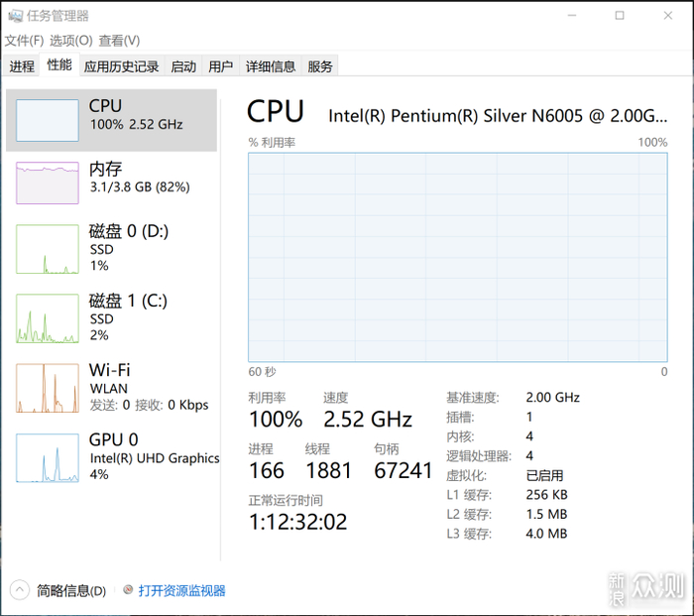The width and height of the screenshot is (694, 616).
Task: Click the CPU utilization chart area
Action: click(457, 257)
